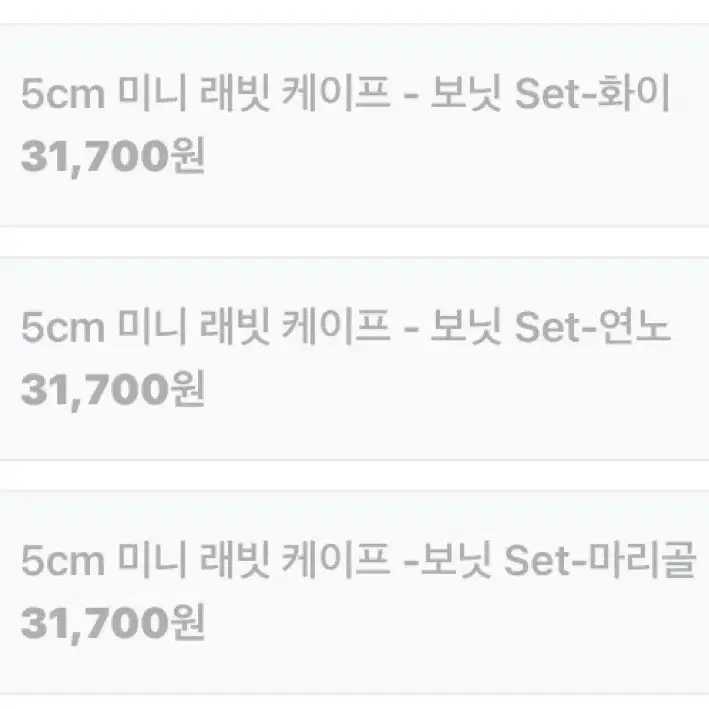
Task: Click '5cm' text in the Set-연노 listing
Action: click(63, 327)
